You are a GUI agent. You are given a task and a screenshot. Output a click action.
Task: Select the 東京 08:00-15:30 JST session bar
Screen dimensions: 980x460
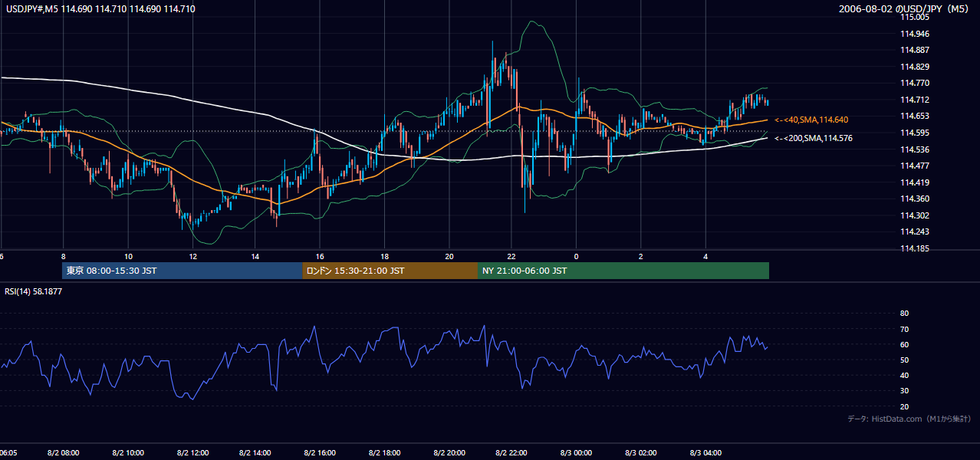pyautogui.click(x=182, y=271)
